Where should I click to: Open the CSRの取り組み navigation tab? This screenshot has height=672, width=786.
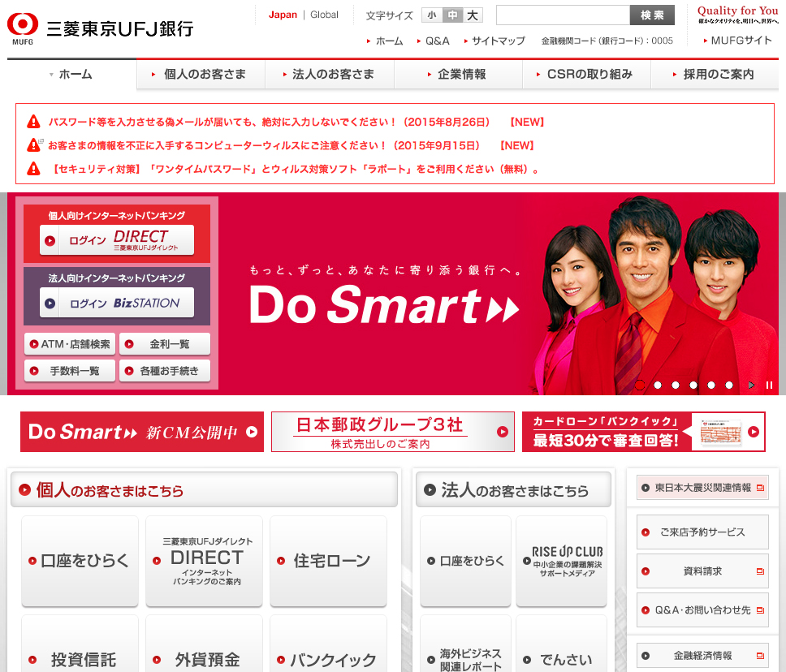click(x=586, y=74)
